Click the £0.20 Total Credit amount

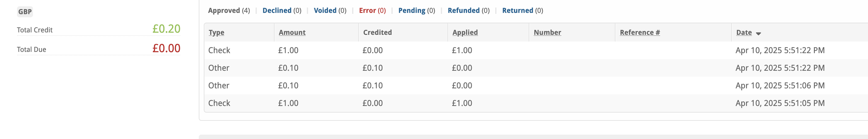pyautogui.click(x=166, y=29)
